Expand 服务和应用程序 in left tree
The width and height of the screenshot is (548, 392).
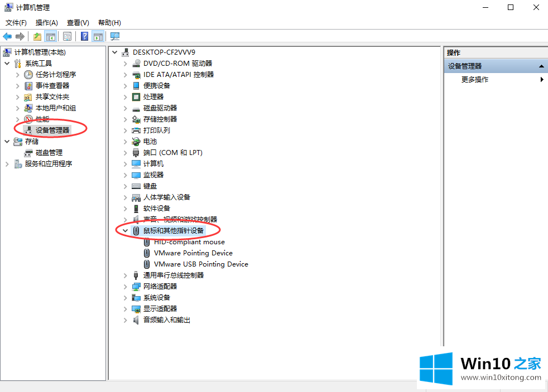pyautogui.click(x=7, y=163)
